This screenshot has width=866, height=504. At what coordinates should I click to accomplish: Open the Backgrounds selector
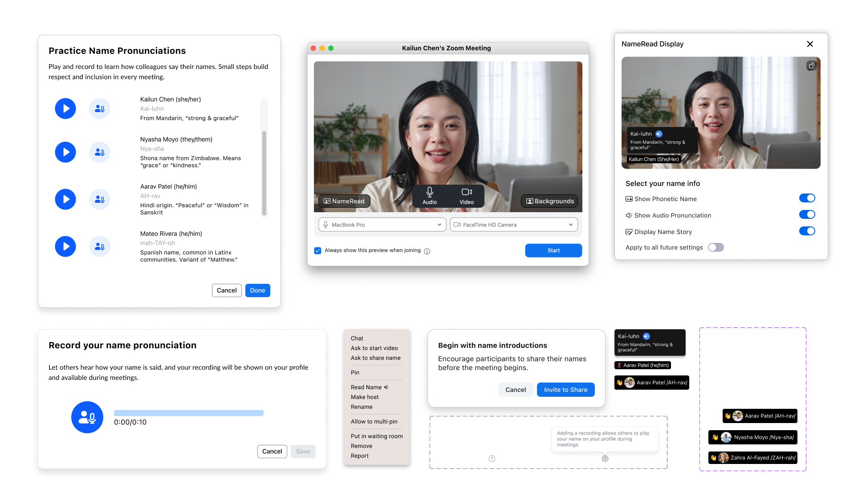[549, 201]
